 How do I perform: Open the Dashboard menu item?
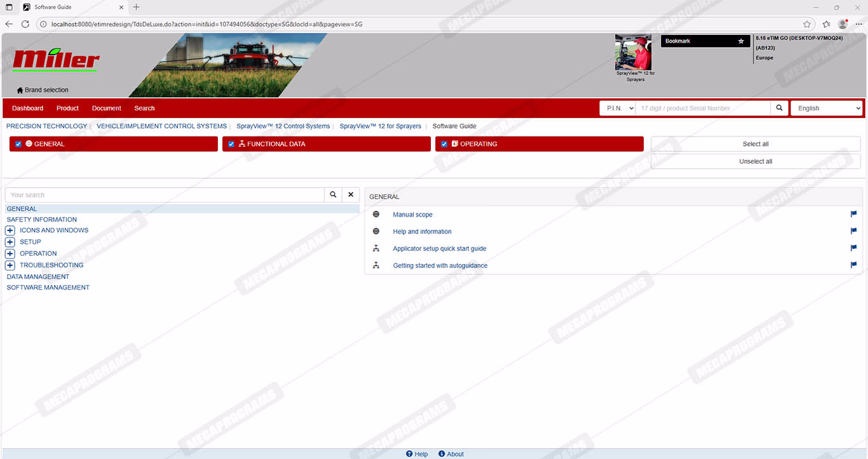coord(28,109)
